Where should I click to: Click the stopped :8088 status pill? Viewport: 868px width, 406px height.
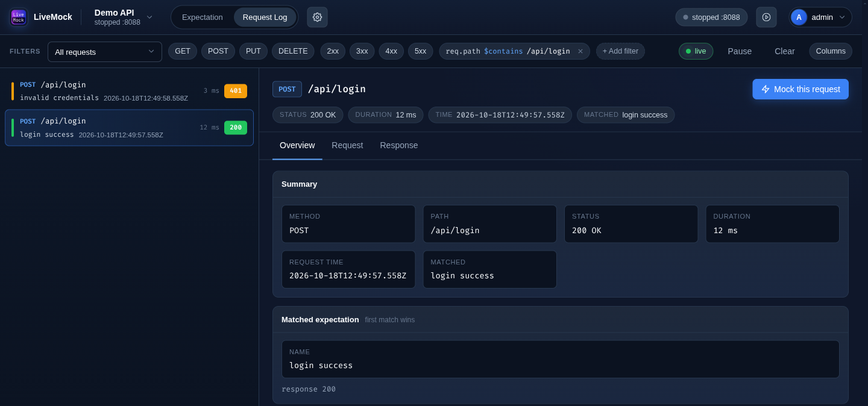point(711,17)
